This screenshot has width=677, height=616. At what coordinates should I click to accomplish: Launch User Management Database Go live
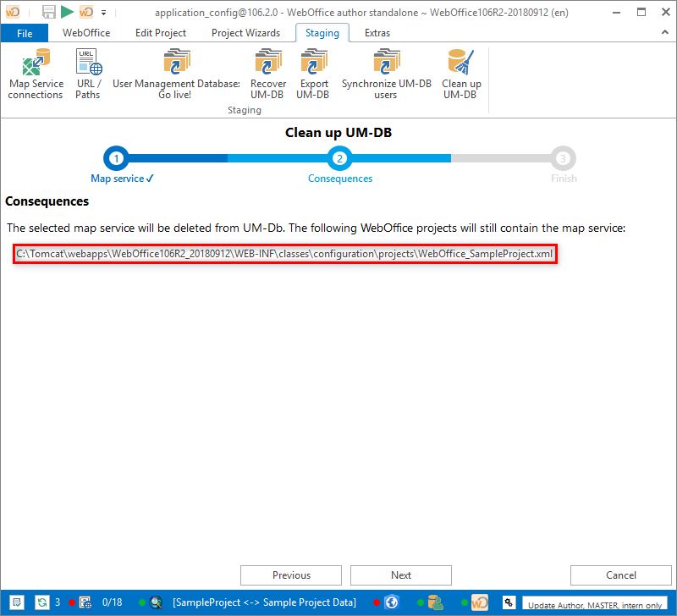pyautogui.click(x=176, y=74)
